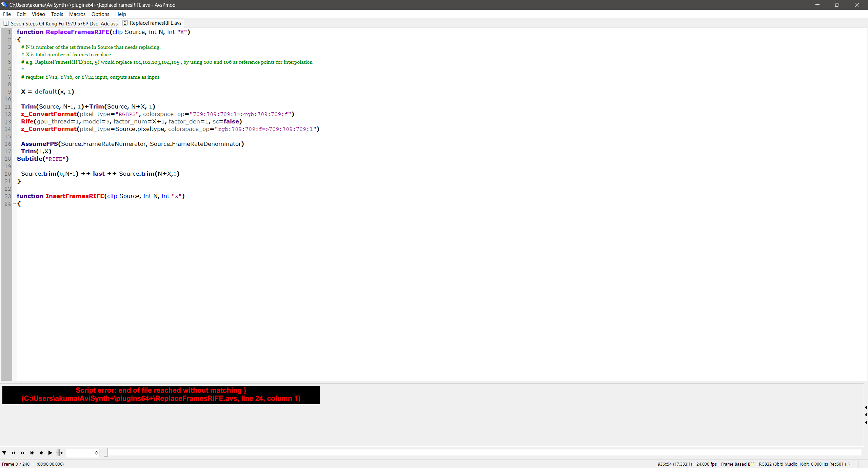Screen dimensions: 868x468
Task: Click the frame number input field
Action: click(82, 453)
